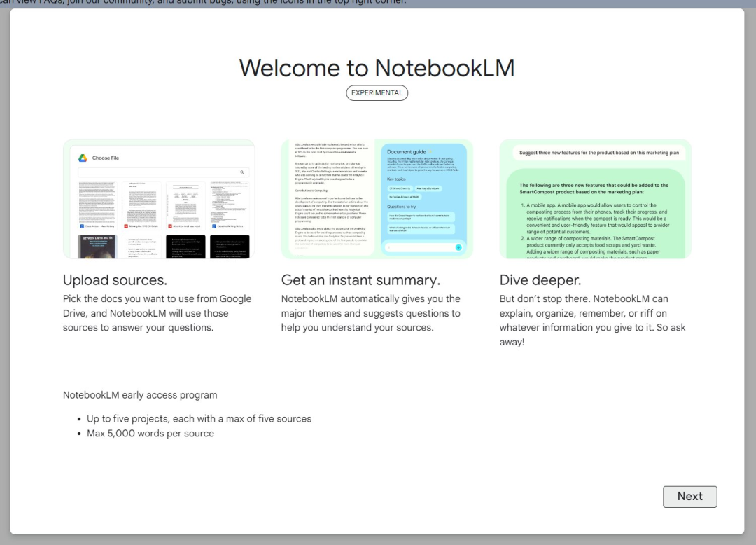The width and height of the screenshot is (756, 545).
Task: Click the Suggest three new features prompt bubble
Action: pyautogui.click(x=595, y=153)
